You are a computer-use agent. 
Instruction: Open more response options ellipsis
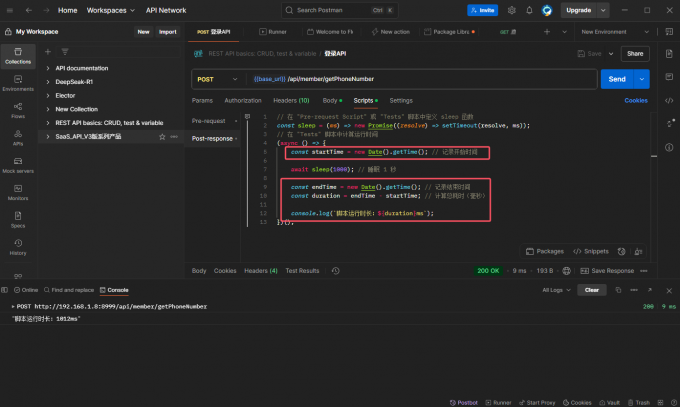click(644, 271)
